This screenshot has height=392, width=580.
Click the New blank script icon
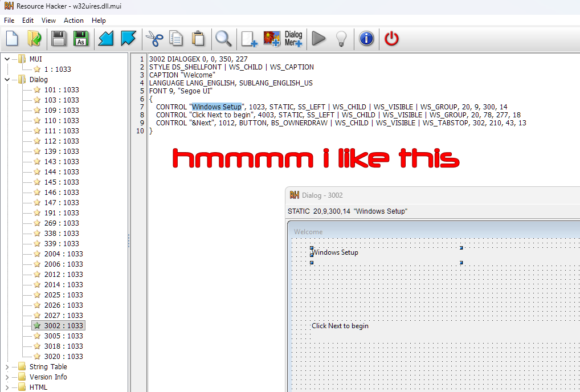(12, 39)
